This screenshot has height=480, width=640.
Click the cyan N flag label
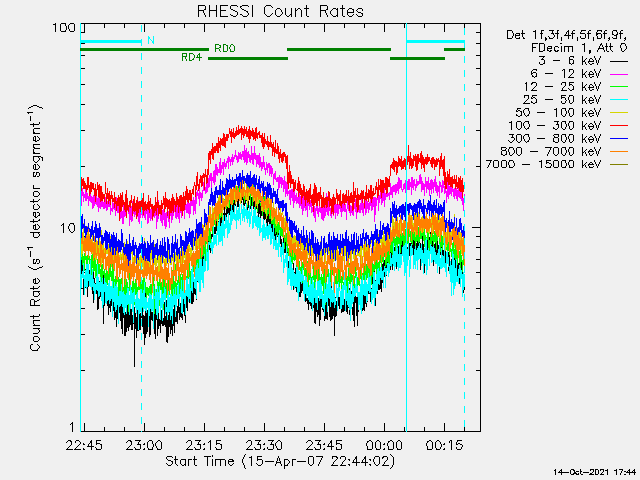click(x=151, y=40)
